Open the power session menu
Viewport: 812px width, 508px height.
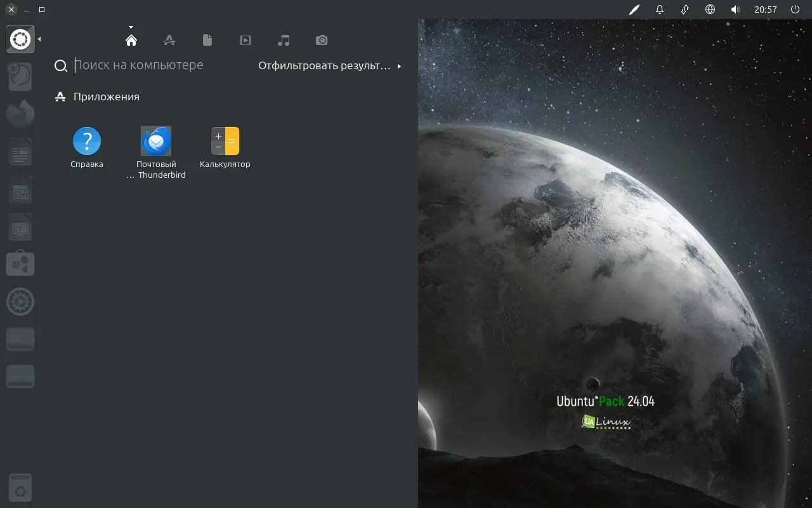(795, 10)
